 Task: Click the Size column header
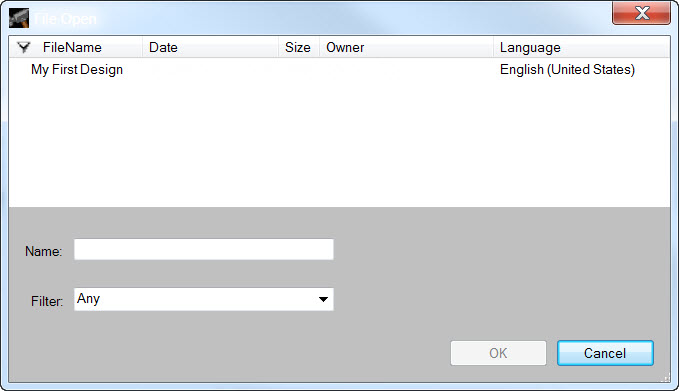coord(298,47)
